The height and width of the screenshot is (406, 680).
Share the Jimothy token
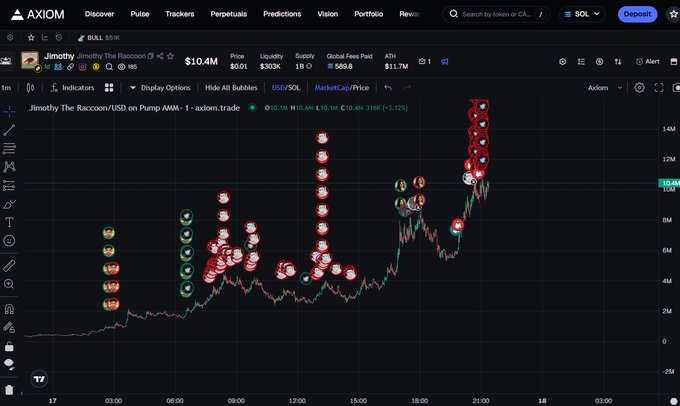tap(160, 56)
